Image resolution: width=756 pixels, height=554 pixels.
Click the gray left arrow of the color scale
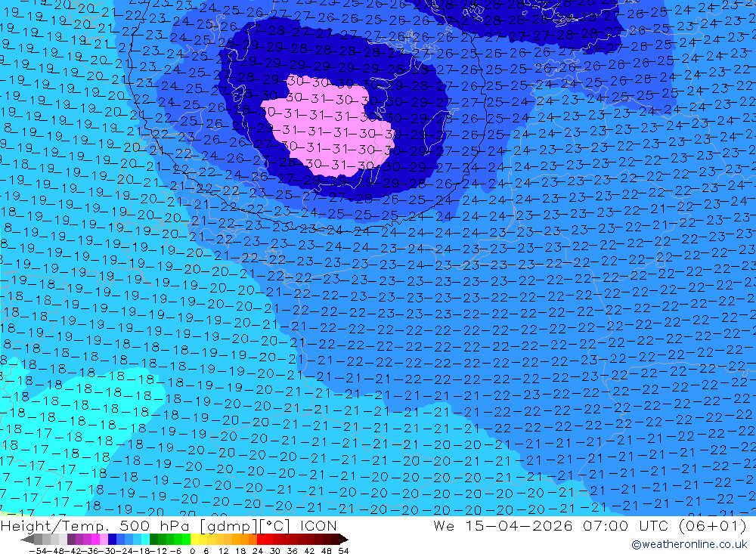pyautogui.click(x=27, y=540)
